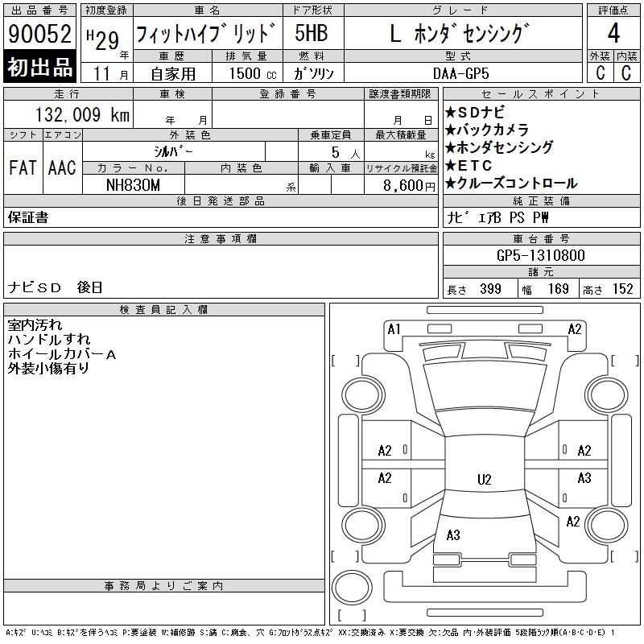Click sales point ★SDナビ

[474, 113]
